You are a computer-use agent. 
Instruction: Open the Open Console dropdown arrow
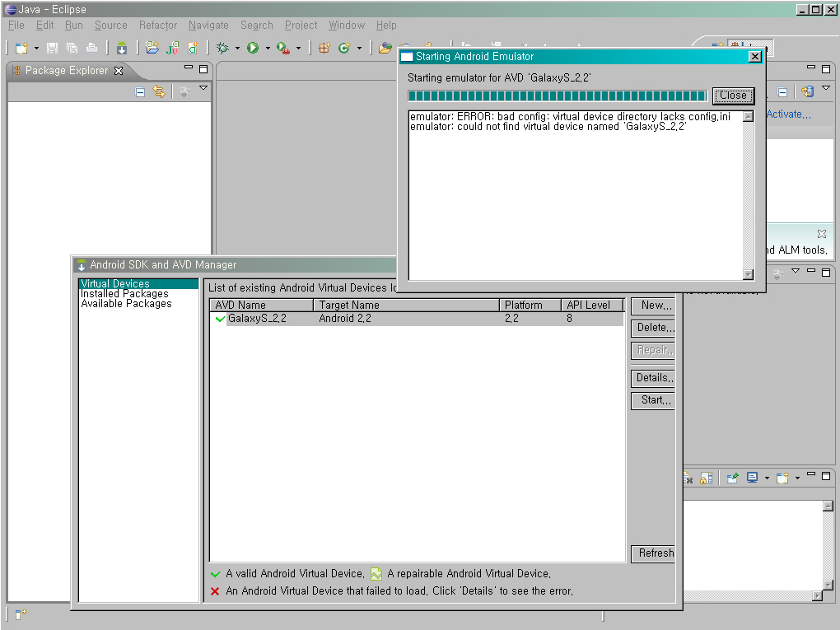798,478
